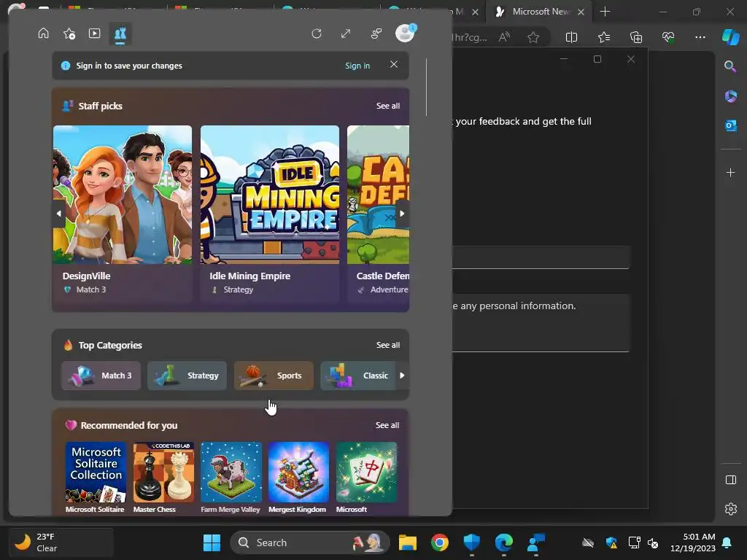Open the Copilot sidebar icon
The image size is (747, 560).
point(730,36)
